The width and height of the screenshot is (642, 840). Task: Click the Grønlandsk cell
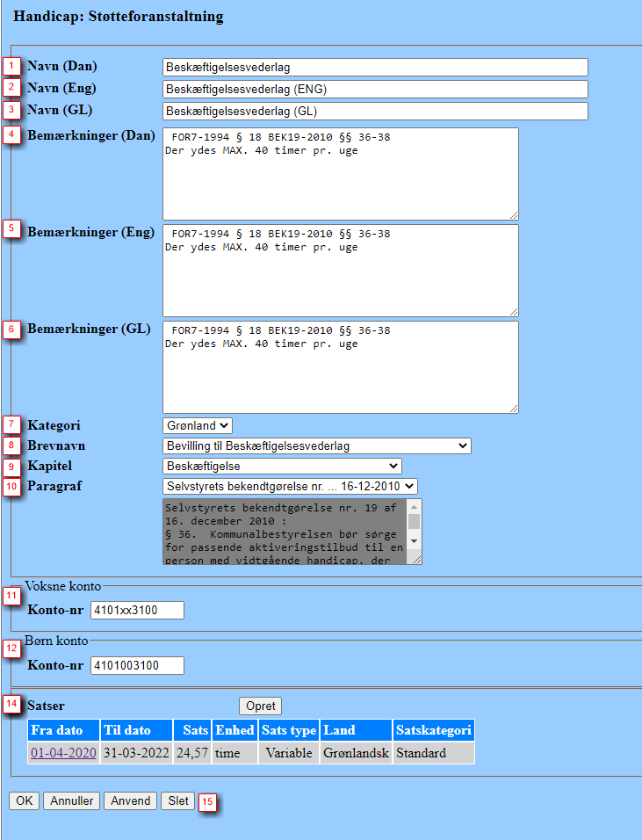tap(356, 753)
